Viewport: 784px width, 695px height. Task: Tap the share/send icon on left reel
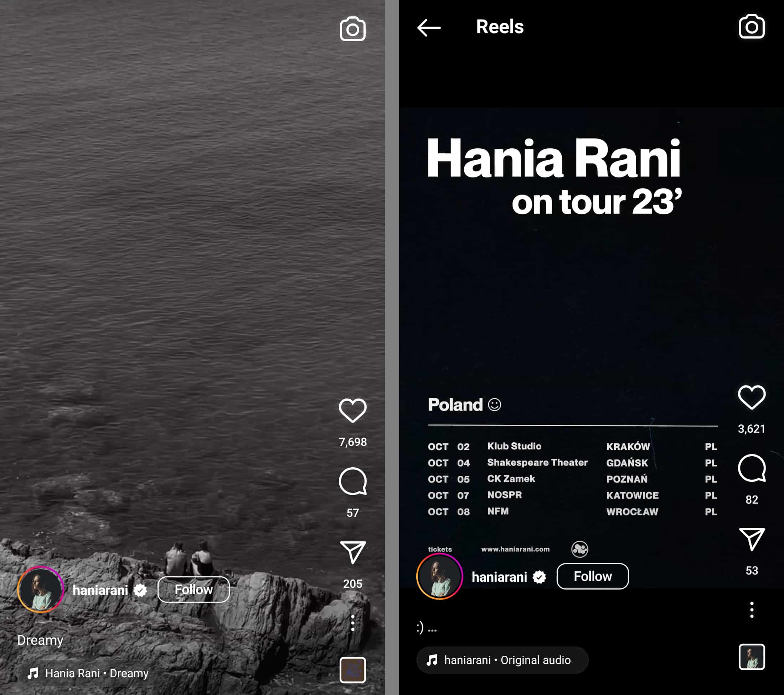coord(352,550)
